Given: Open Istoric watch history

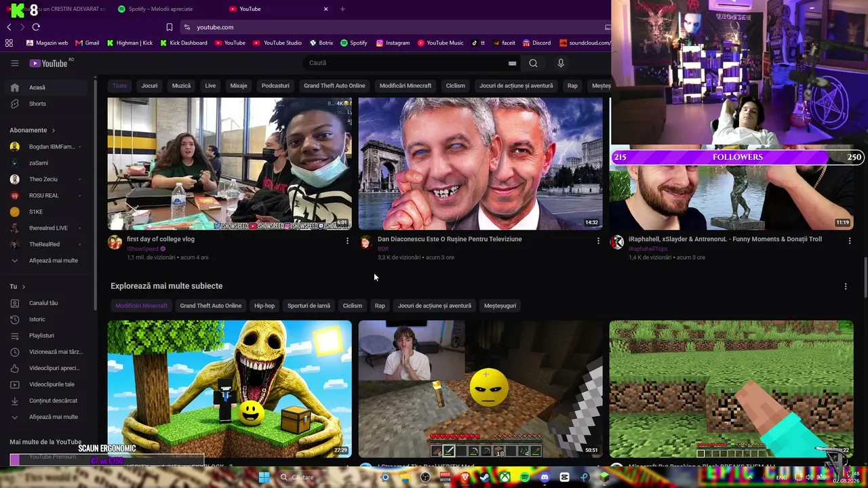Looking at the screenshot, I should pos(47,319).
